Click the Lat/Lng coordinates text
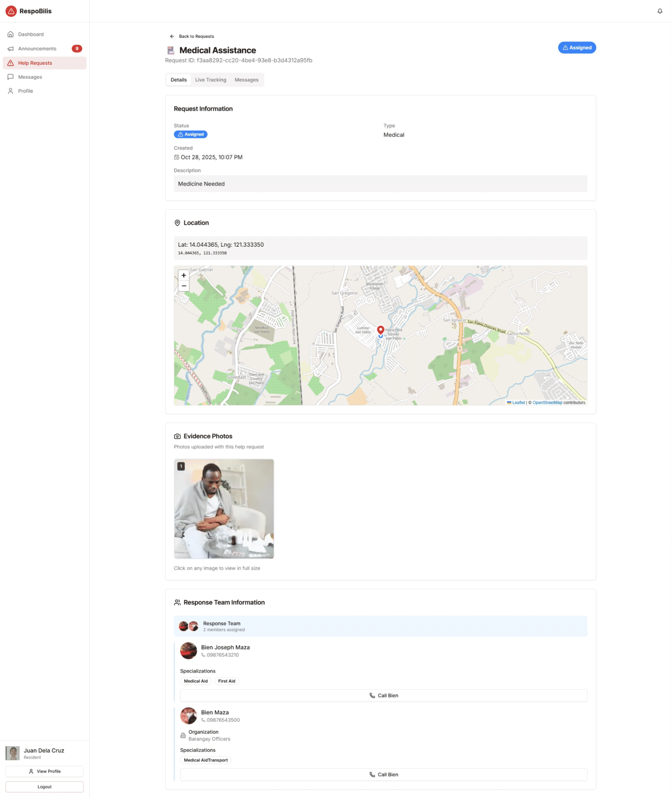The width and height of the screenshot is (672, 798). [x=221, y=245]
